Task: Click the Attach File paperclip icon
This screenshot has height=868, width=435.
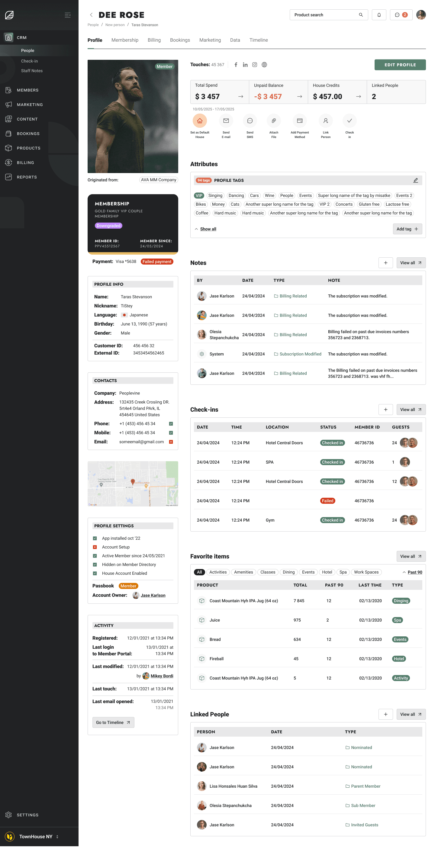Action: (x=274, y=121)
